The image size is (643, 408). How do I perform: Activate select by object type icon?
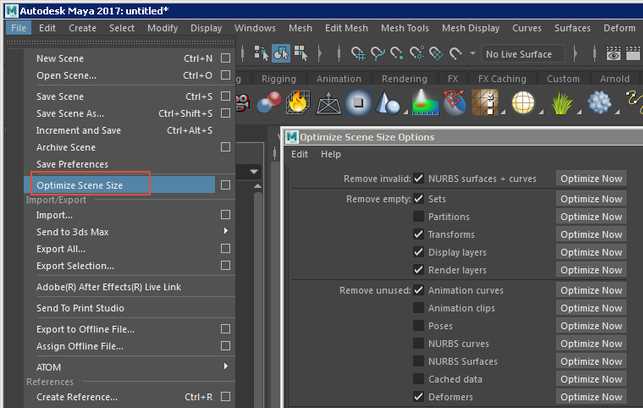click(281, 54)
